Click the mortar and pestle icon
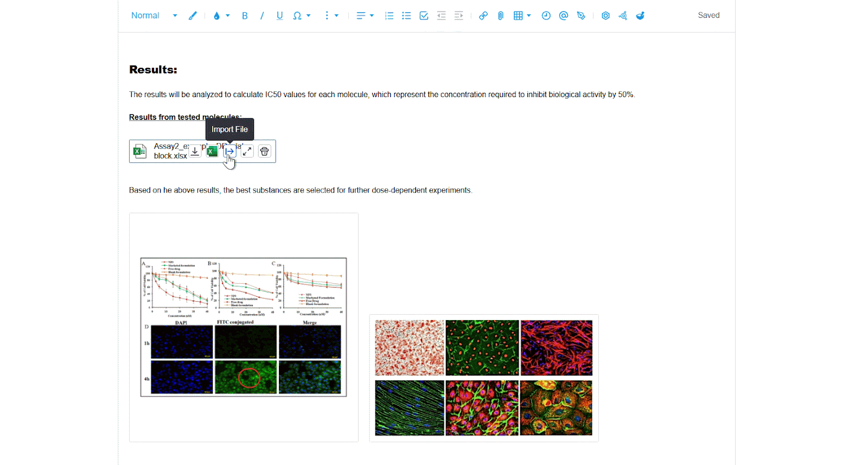This screenshot has height=465, width=868. (x=640, y=16)
